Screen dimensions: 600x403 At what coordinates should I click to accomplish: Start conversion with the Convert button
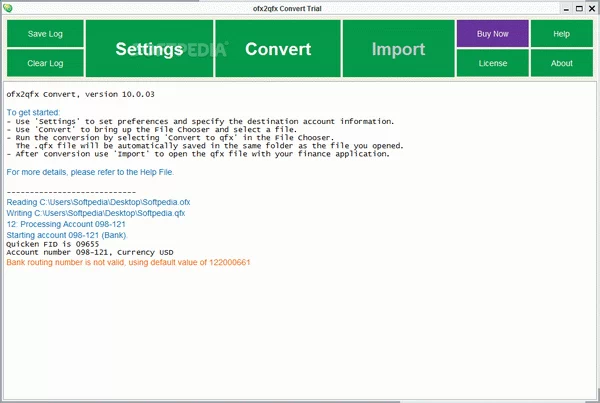pyautogui.click(x=278, y=49)
